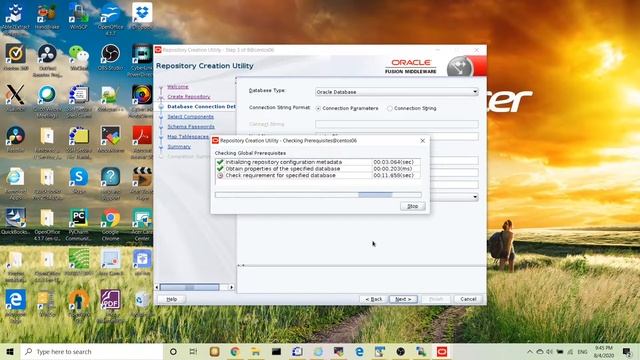Go to the Create Repository step
Image resolution: width=640 pixels, height=360 pixels.
coord(189,97)
